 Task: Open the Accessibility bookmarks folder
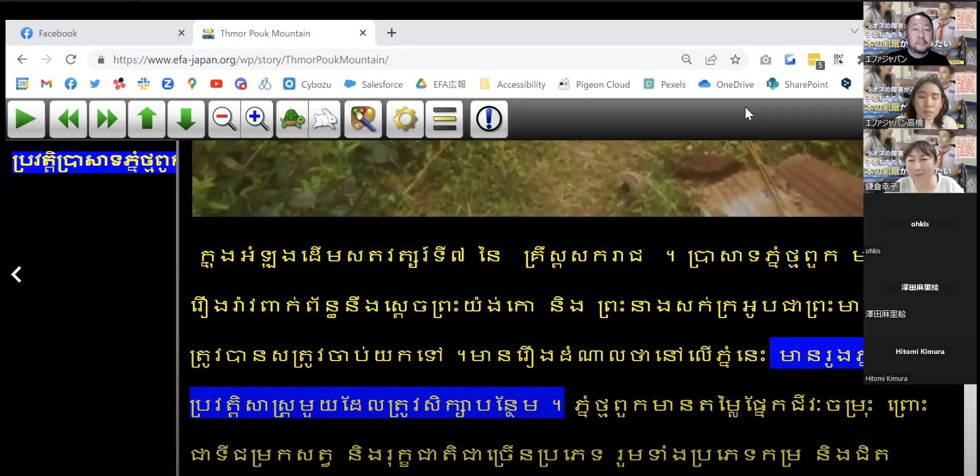pos(513,84)
